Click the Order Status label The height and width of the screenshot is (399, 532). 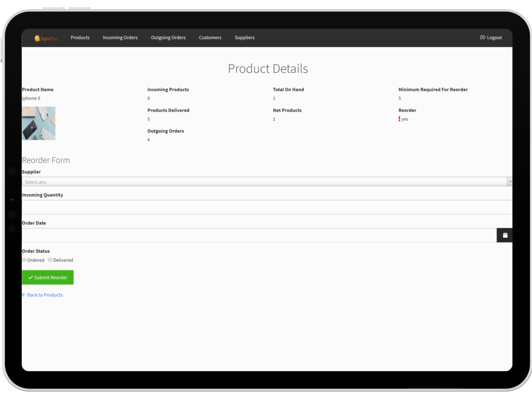[36, 251]
